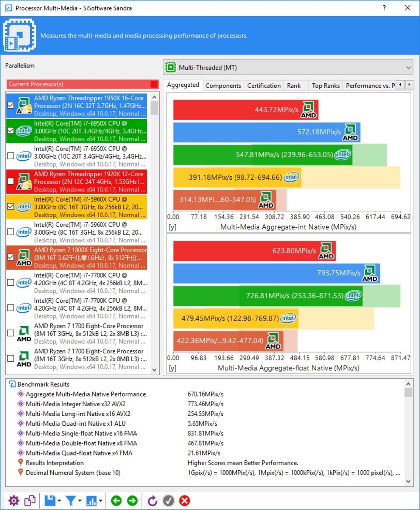Click the Benchmark Results section icon

(12, 384)
